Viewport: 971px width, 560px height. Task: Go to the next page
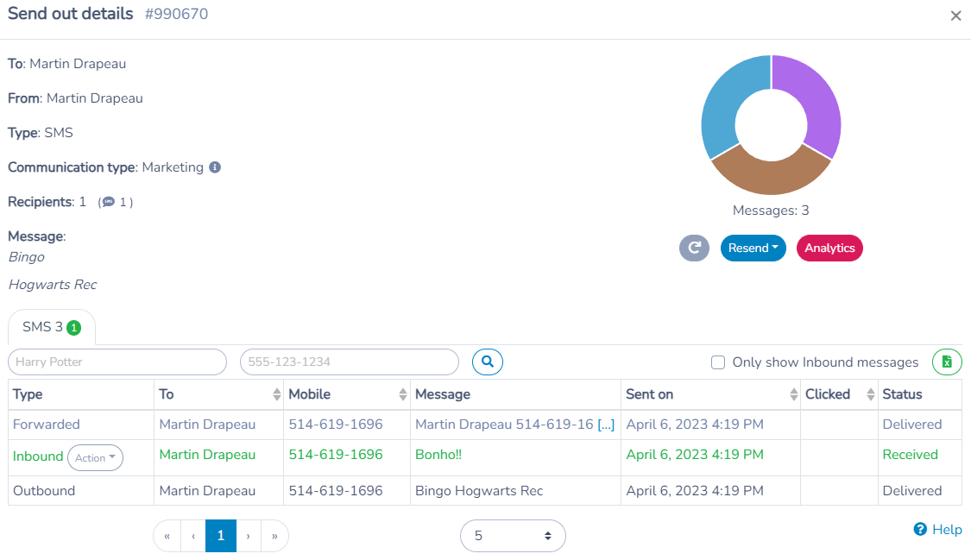coord(249,536)
